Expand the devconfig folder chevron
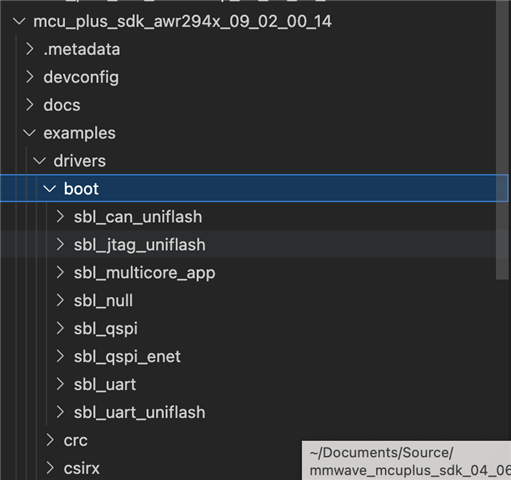 point(30,77)
